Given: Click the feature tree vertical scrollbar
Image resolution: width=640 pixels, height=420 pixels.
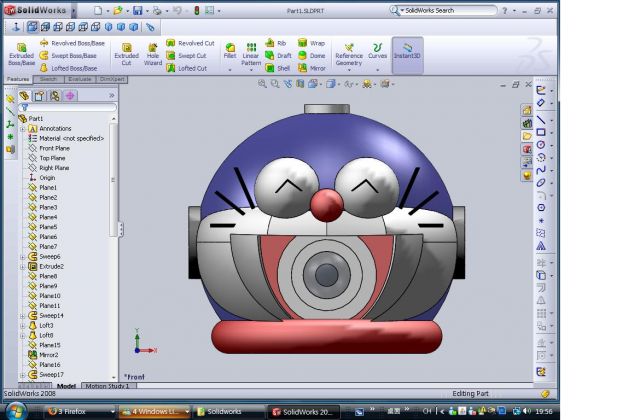Looking at the screenshot, I should [113, 180].
